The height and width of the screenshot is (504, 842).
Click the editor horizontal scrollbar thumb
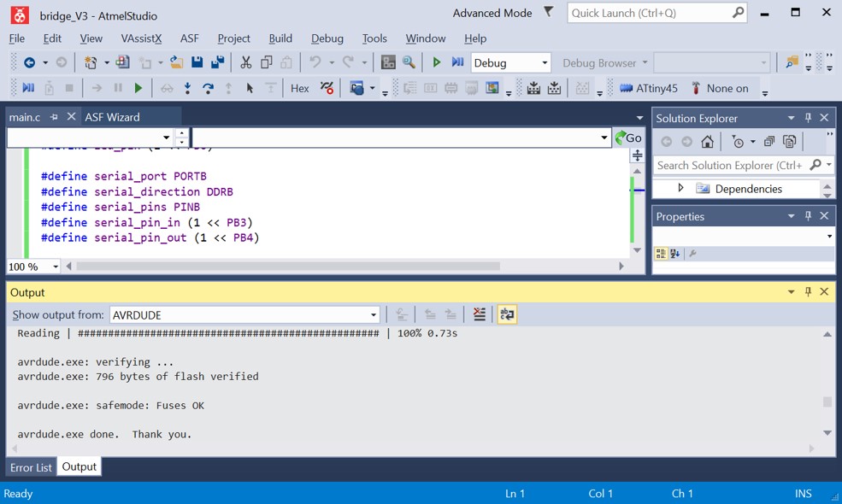pyautogui.click(x=288, y=267)
